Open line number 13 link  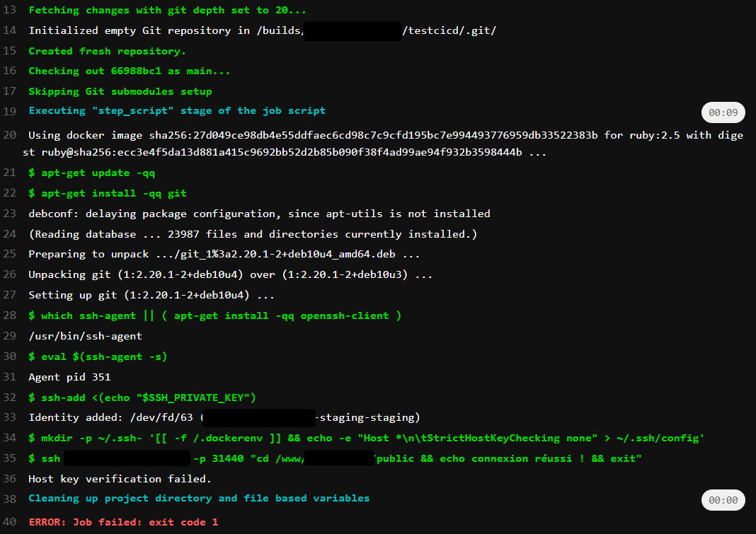pos(9,11)
